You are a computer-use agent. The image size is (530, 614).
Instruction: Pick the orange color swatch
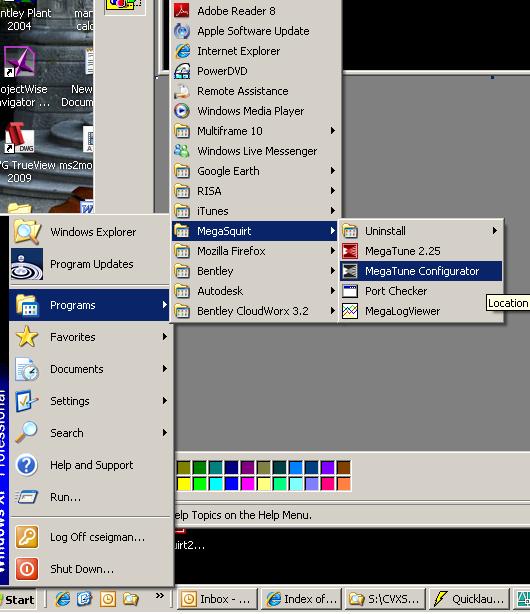pos(344,483)
